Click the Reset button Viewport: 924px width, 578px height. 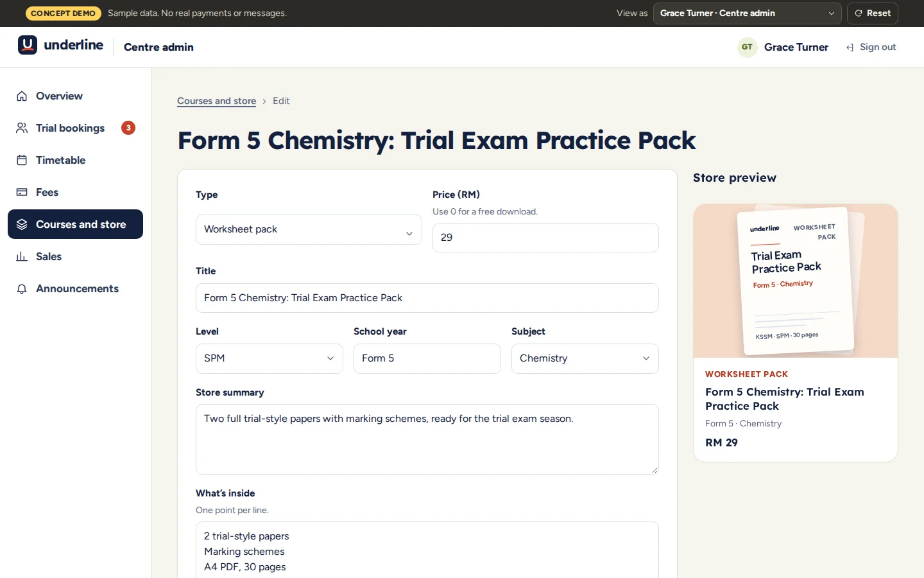coord(873,13)
